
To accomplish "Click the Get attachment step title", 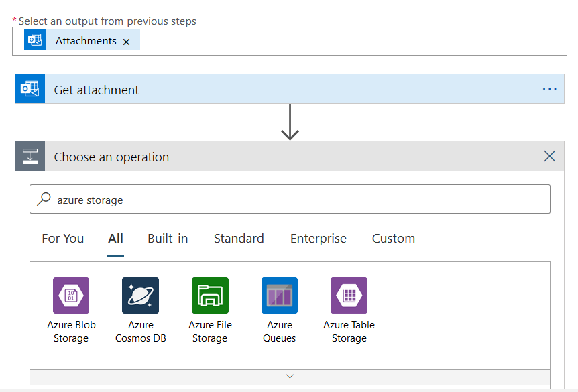I will point(97,90).
